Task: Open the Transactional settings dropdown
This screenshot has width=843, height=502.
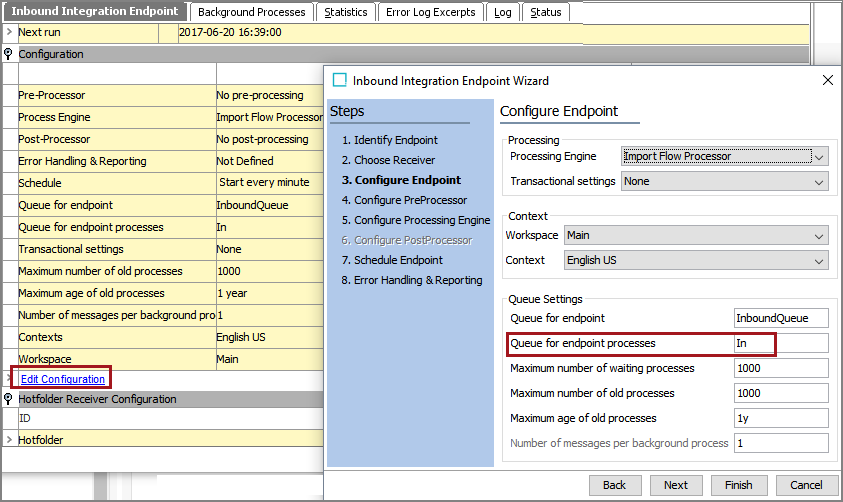Action: tap(724, 182)
